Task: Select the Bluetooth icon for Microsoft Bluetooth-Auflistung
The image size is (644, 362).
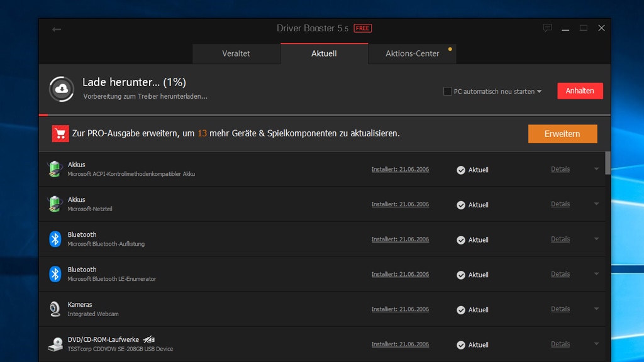Action: point(55,239)
